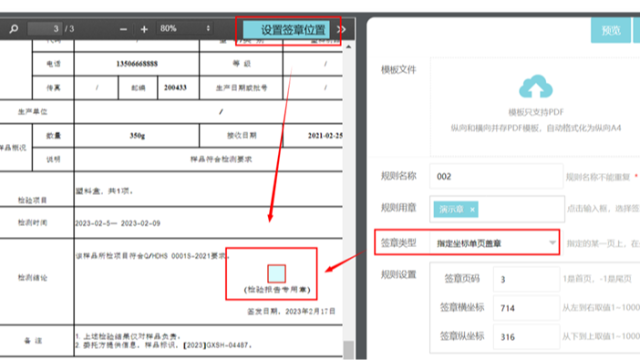The image size is (640, 360).
Task: Open the 签章类型 dropdown
Action: coord(494,243)
